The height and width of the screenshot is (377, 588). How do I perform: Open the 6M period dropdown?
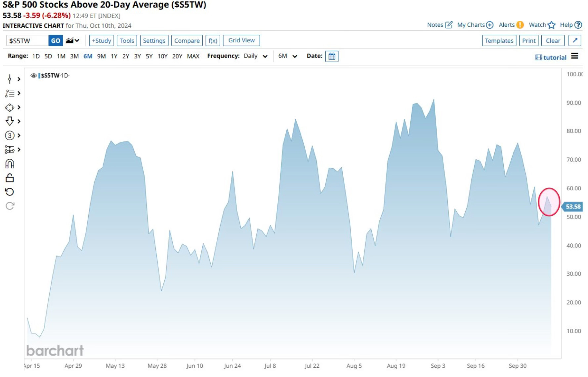coord(287,56)
